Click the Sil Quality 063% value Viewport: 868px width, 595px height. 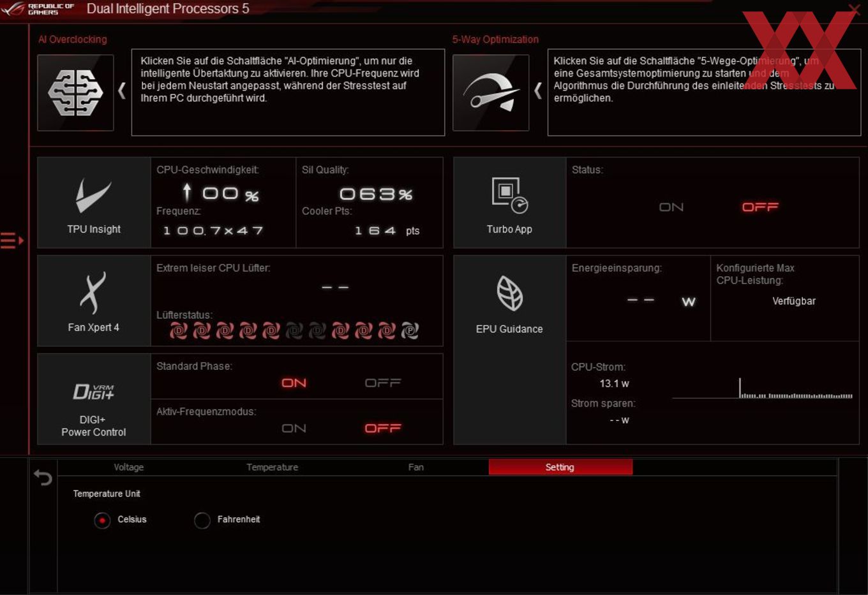[376, 194]
